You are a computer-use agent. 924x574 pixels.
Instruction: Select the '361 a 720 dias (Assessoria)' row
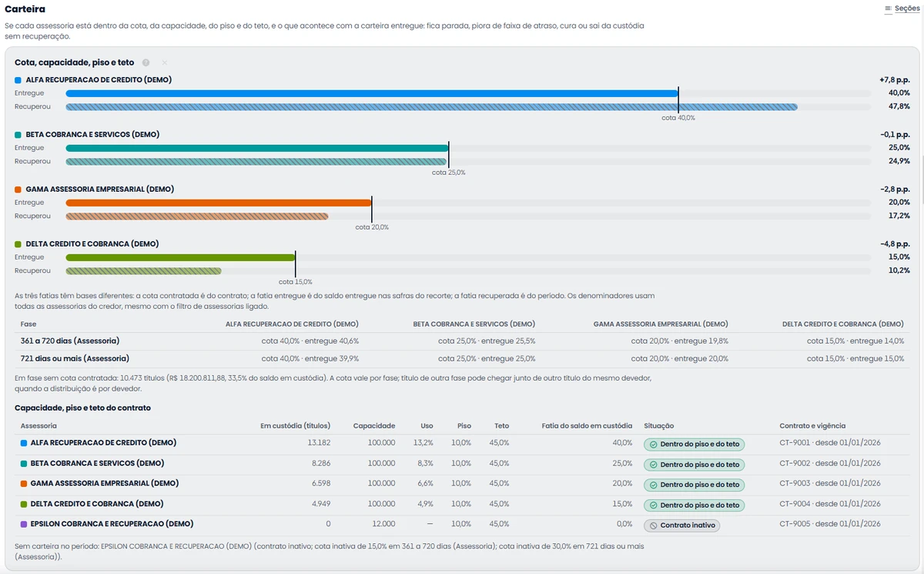[x=462, y=341]
